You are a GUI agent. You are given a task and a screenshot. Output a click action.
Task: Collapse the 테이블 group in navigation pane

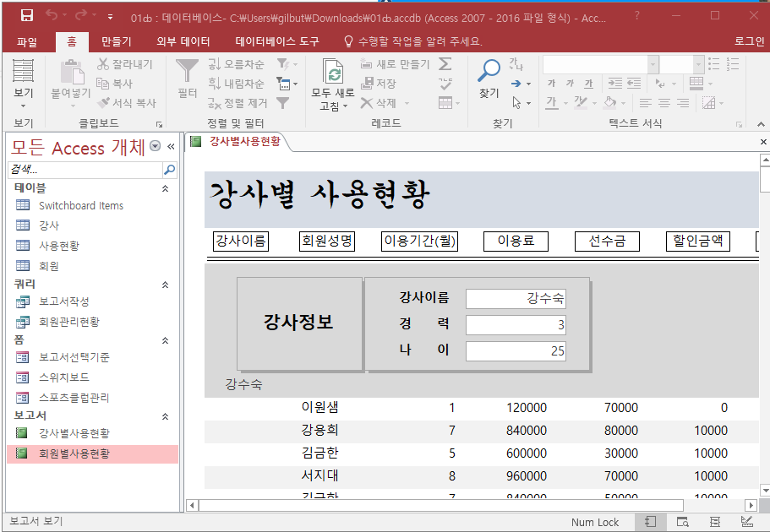point(165,188)
